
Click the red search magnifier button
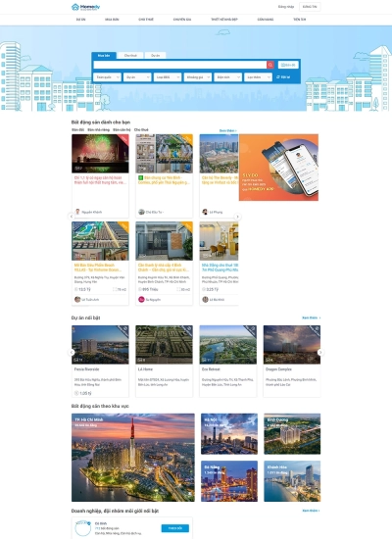[270, 65]
